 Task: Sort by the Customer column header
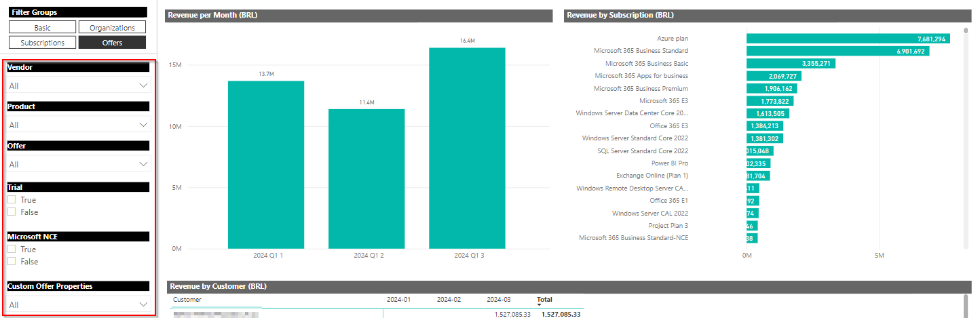187,300
